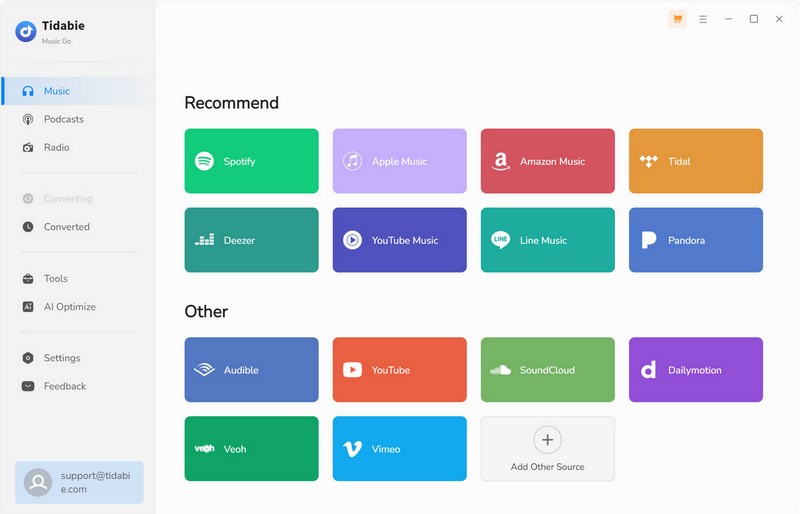The image size is (800, 514).
Task: Add another source with plus icon
Action: click(x=547, y=440)
